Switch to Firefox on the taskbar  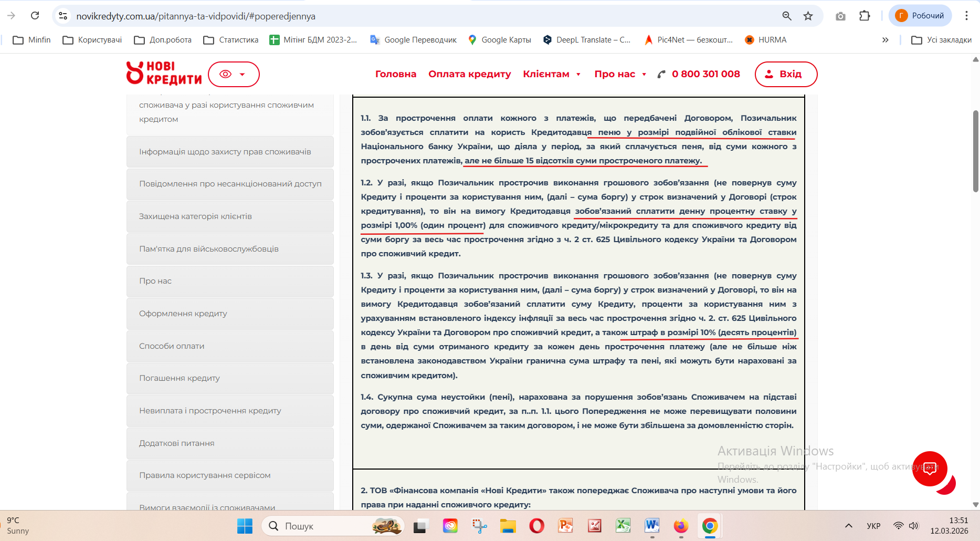point(681,526)
